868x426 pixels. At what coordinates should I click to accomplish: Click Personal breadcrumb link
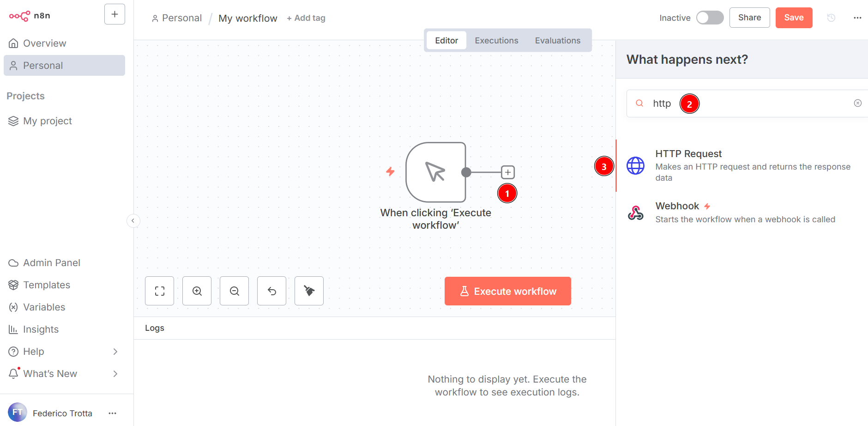tap(177, 18)
